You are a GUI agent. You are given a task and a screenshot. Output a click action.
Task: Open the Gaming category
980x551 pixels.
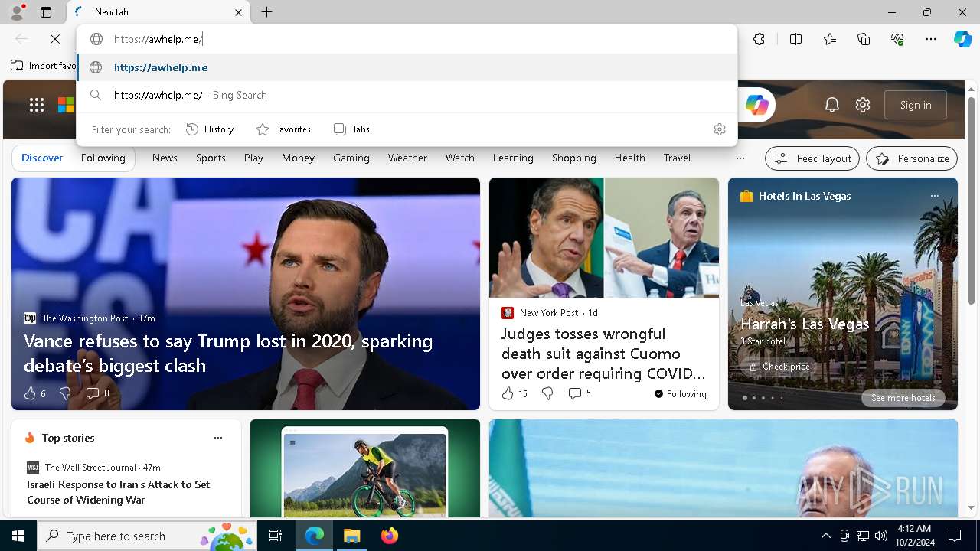(351, 158)
